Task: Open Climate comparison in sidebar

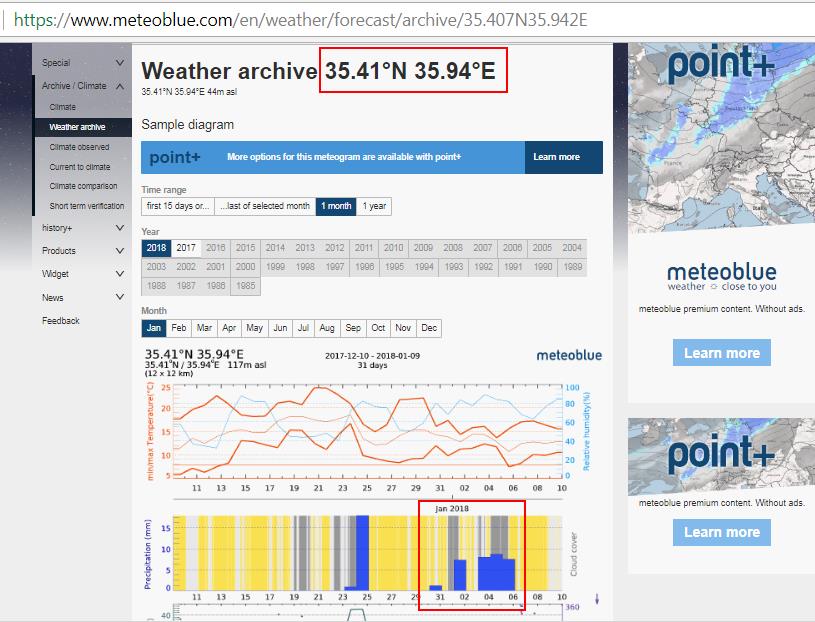Action: (x=83, y=186)
